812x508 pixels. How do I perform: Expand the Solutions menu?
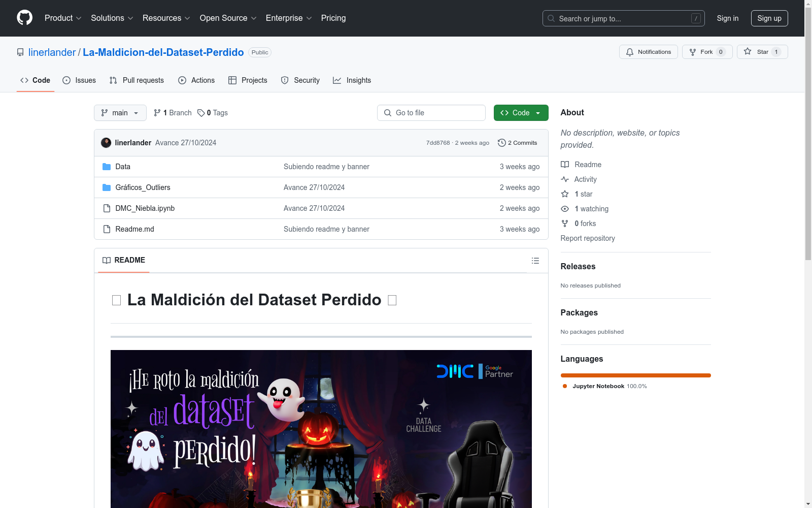tap(112, 18)
